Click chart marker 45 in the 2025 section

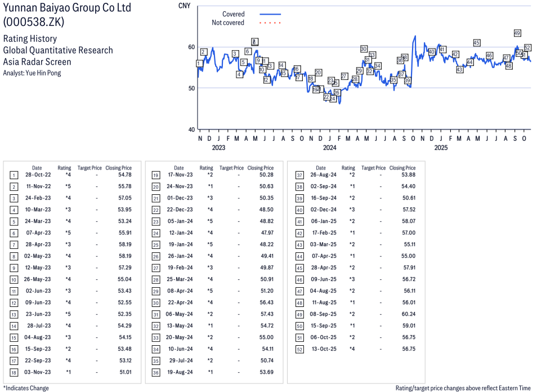click(477, 43)
